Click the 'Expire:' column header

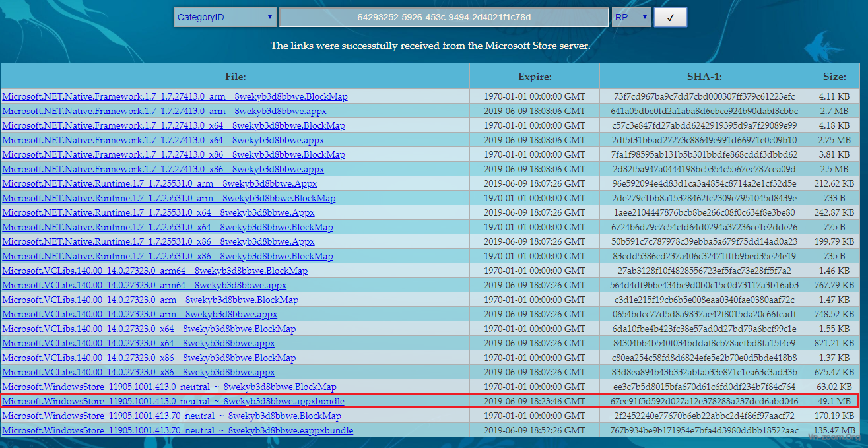pos(535,76)
